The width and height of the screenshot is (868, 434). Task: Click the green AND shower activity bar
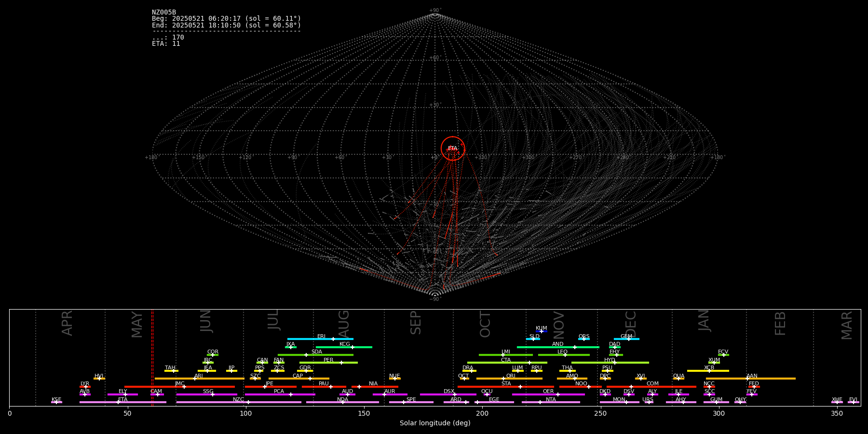tap(558, 347)
